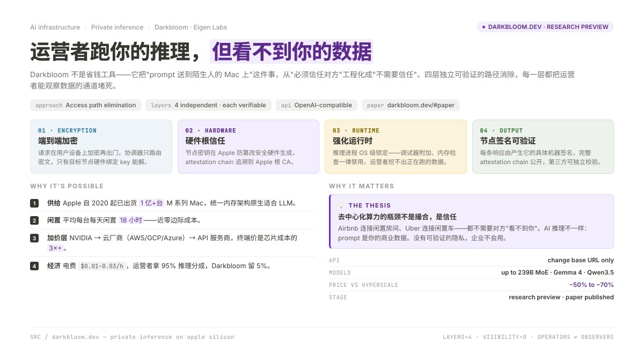This screenshot has width=644, height=362.
Task: Select the Darkbloom · Eigen Labs breadcrumb
Action: (x=191, y=27)
